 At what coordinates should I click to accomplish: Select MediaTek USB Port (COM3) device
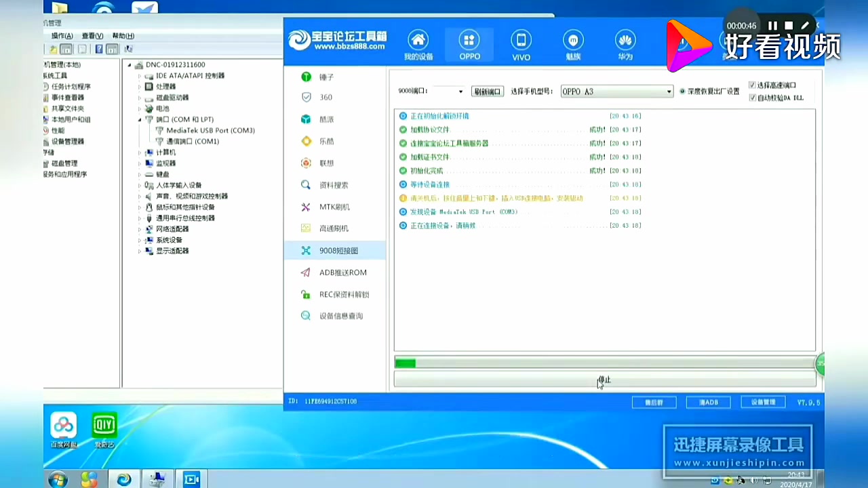coord(205,130)
